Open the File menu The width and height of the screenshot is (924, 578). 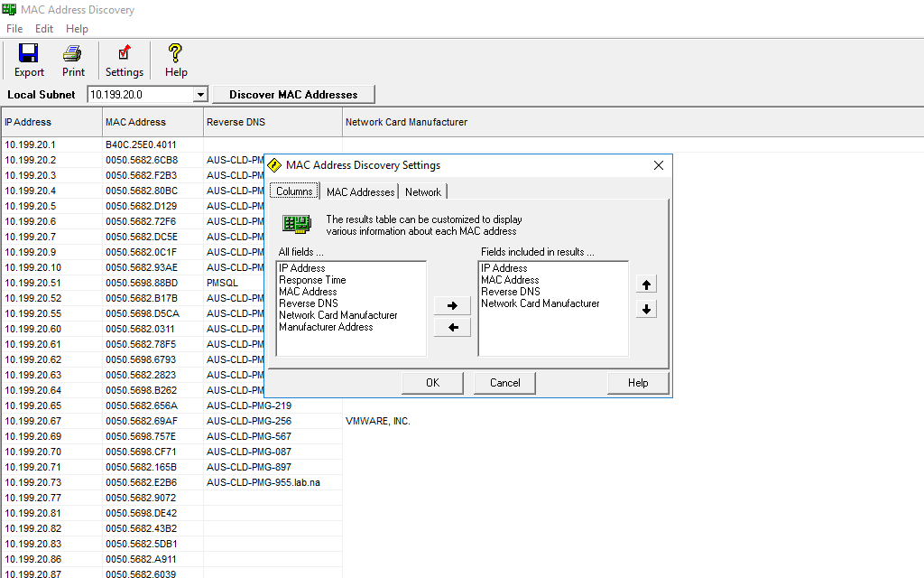coord(14,28)
